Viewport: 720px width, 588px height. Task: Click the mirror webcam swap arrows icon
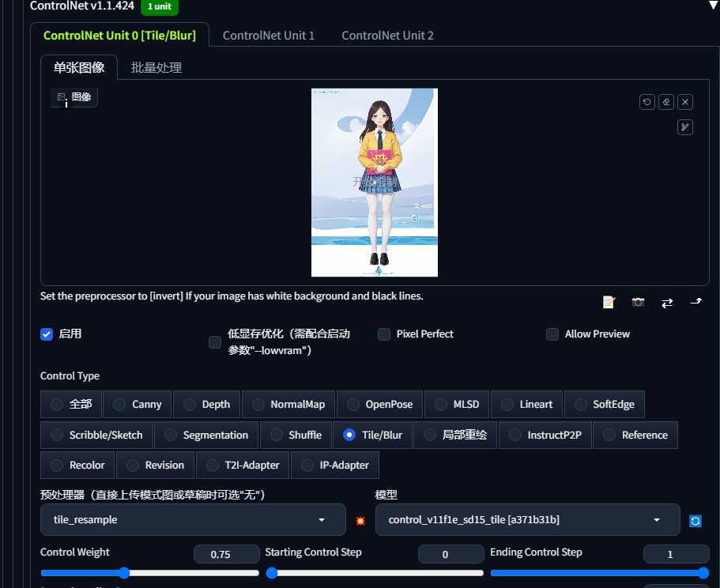pos(667,303)
